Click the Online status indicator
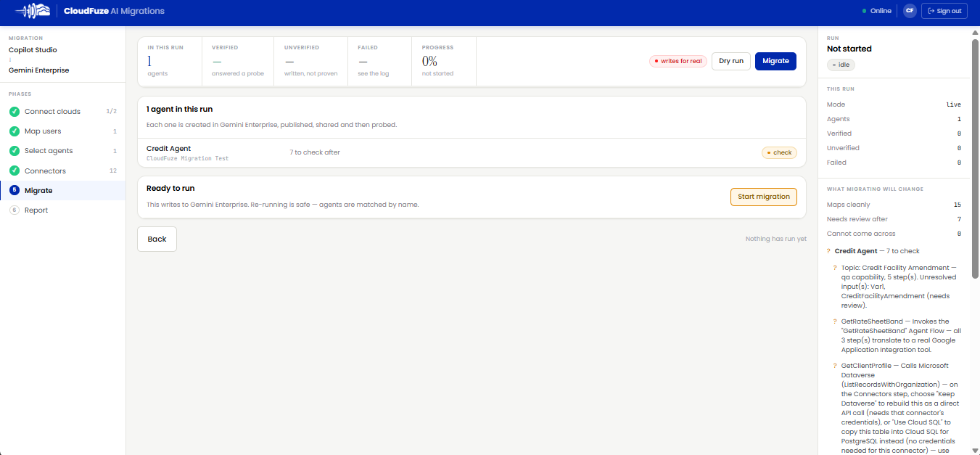Viewport: 980px width, 455px height. [x=876, y=11]
